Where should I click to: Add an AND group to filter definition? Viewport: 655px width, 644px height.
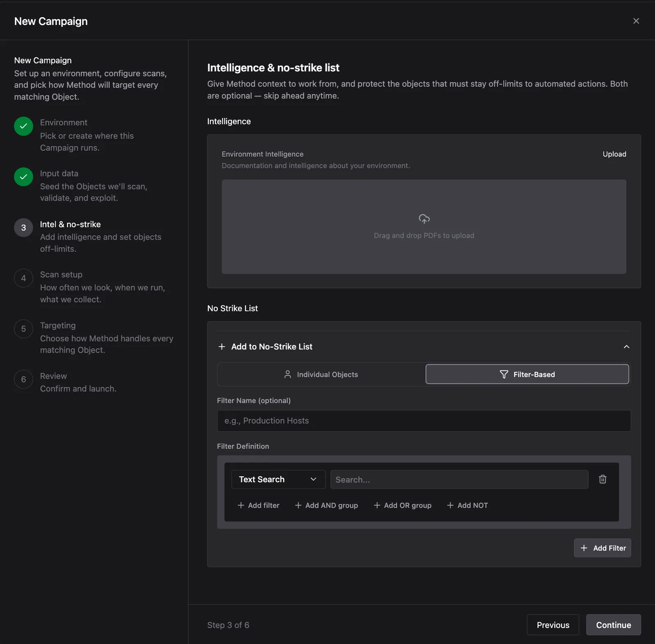click(x=326, y=505)
